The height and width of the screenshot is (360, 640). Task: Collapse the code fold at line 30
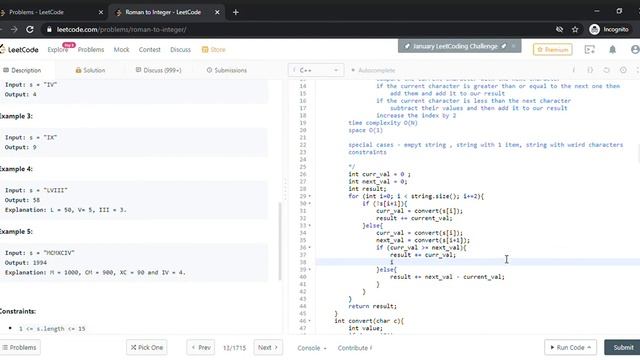point(310,204)
